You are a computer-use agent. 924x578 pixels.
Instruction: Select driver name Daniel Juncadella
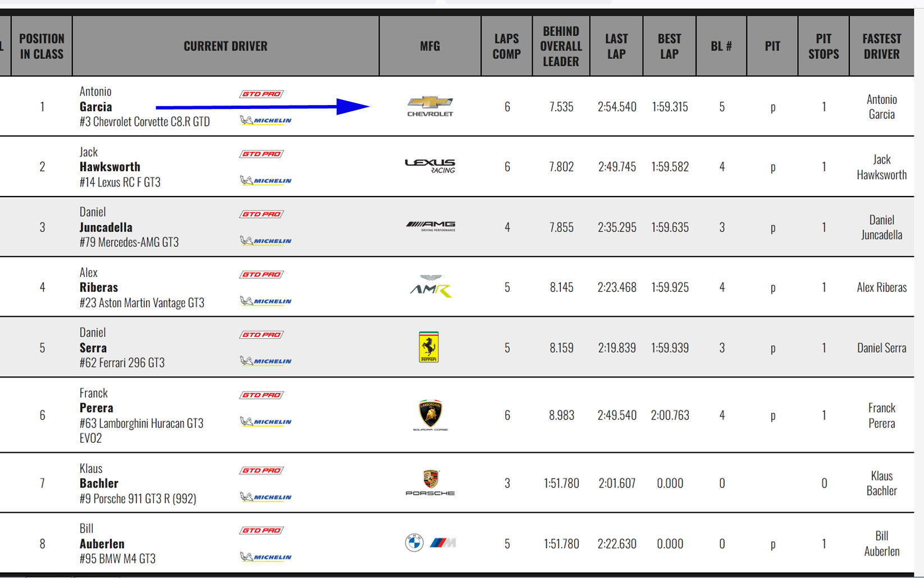pos(106,227)
